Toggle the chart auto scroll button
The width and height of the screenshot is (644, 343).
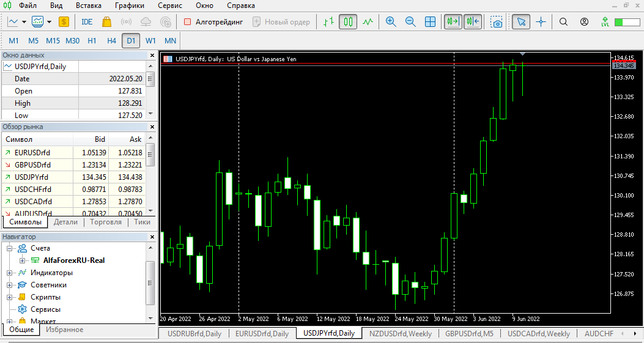click(x=453, y=22)
